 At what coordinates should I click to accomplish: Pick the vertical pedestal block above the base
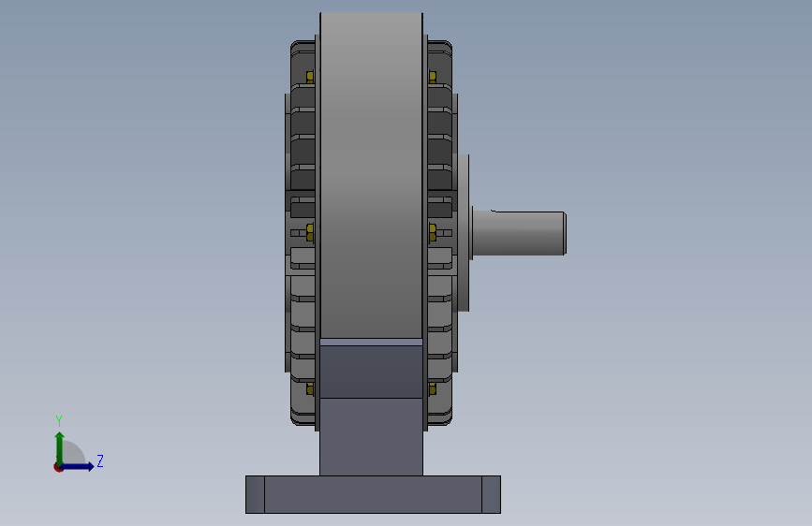coord(371,436)
